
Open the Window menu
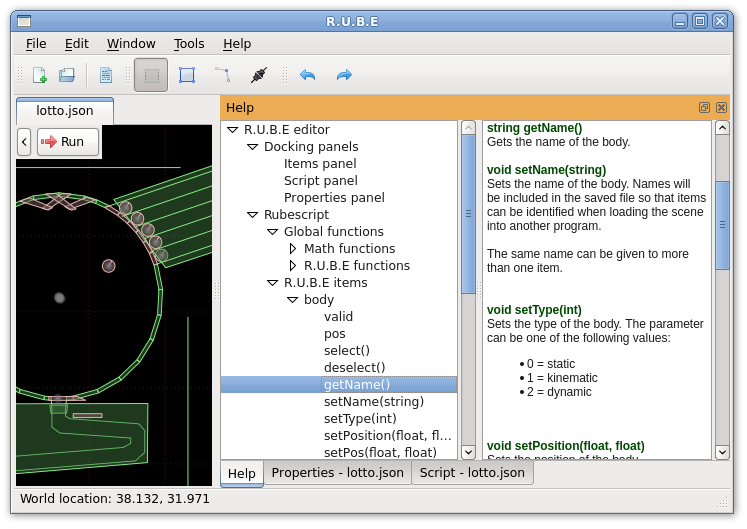click(131, 44)
